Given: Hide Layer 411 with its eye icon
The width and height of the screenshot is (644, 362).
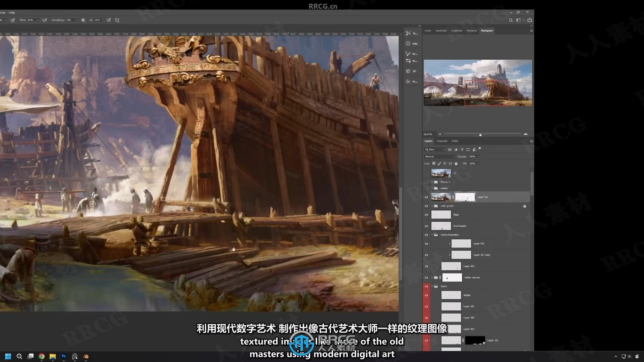Looking at the screenshot, I should coord(426,197).
